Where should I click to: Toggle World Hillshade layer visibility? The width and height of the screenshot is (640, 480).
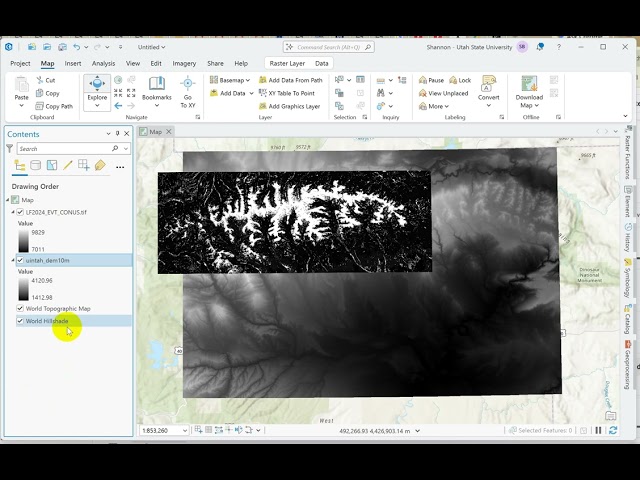point(20,321)
